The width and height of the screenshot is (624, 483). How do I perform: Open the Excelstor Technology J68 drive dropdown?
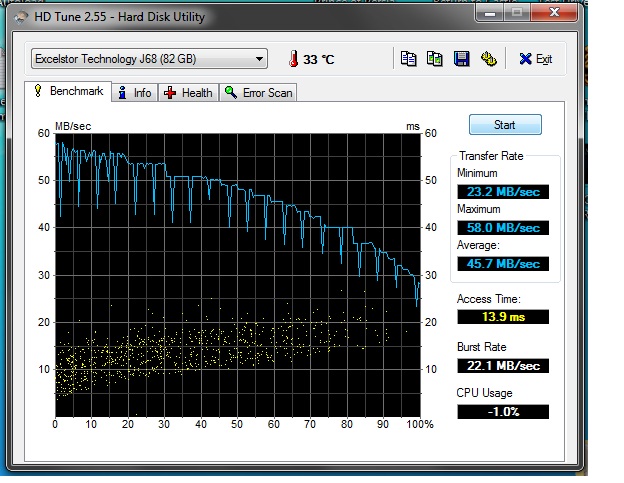(x=149, y=59)
